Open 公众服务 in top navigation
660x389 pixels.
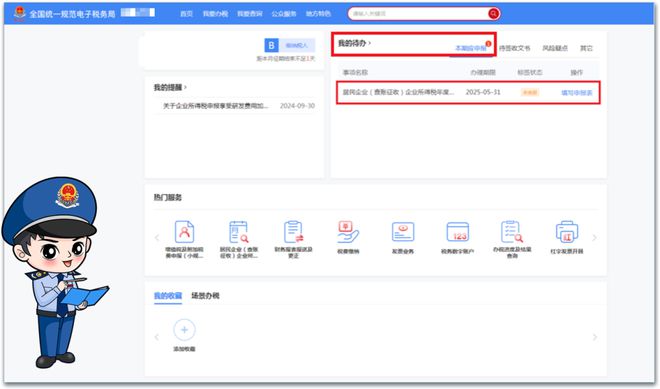(284, 13)
